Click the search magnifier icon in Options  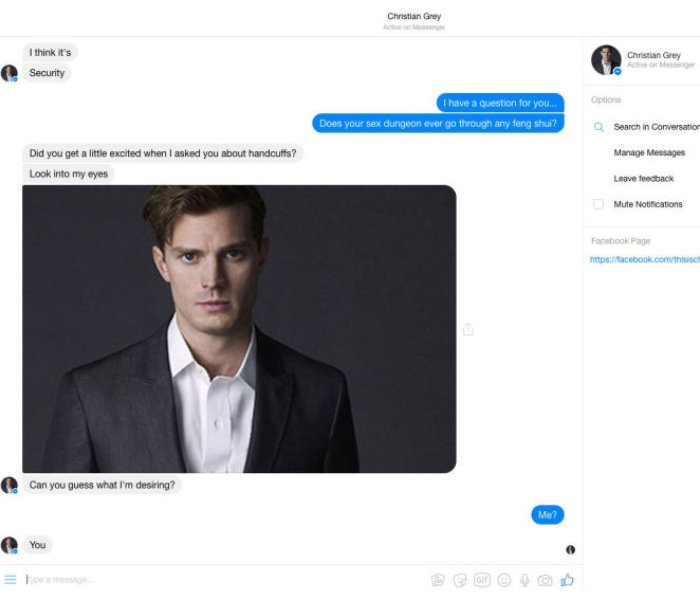tap(599, 127)
